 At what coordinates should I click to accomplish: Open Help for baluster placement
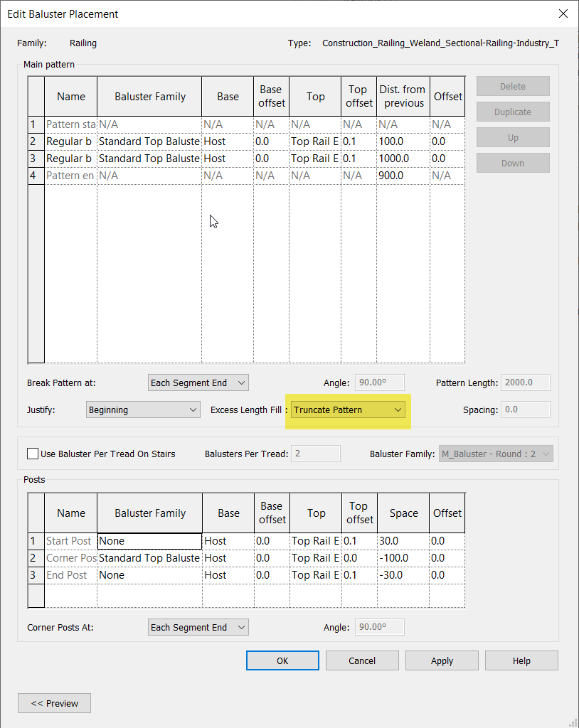point(521,660)
